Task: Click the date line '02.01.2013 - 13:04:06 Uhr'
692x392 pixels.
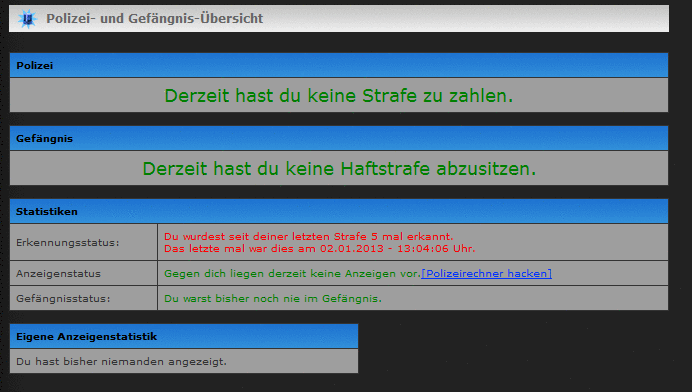Action: point(398,249)
